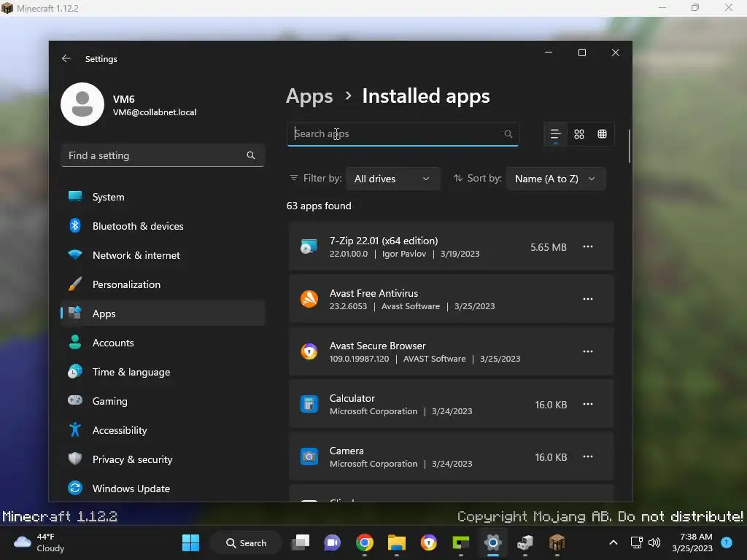Image resolution: width=747 pixels, height=560 pixels.
Task: Open the notification badge in system tray
Action: pos(727,542)
